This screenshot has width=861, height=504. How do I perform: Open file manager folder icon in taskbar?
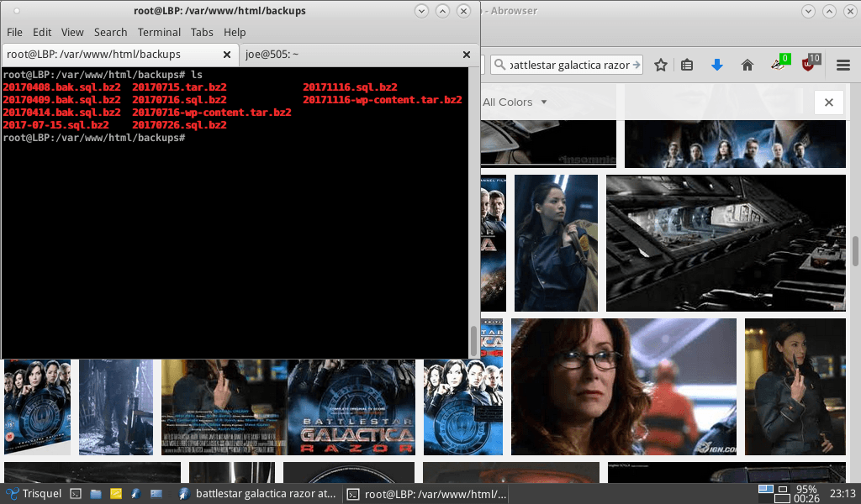(x=96, y=494)
